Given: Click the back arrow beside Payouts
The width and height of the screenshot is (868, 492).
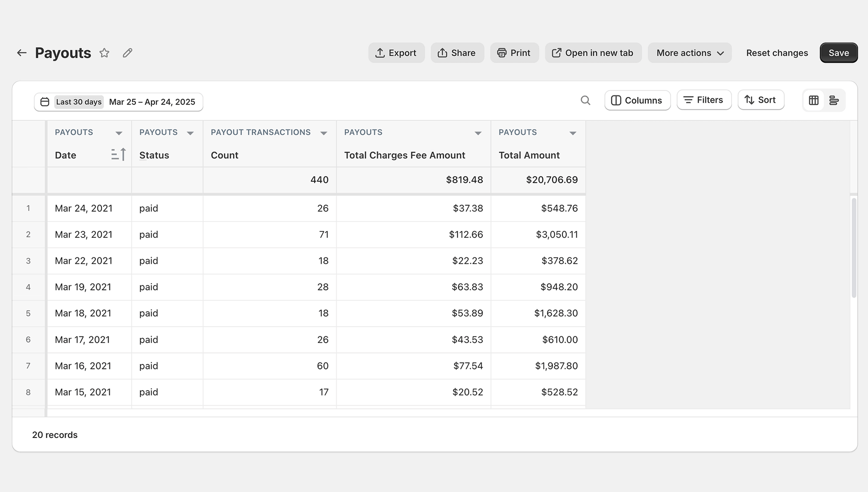Looking at the screenshot, I should [x=22, y=53].
